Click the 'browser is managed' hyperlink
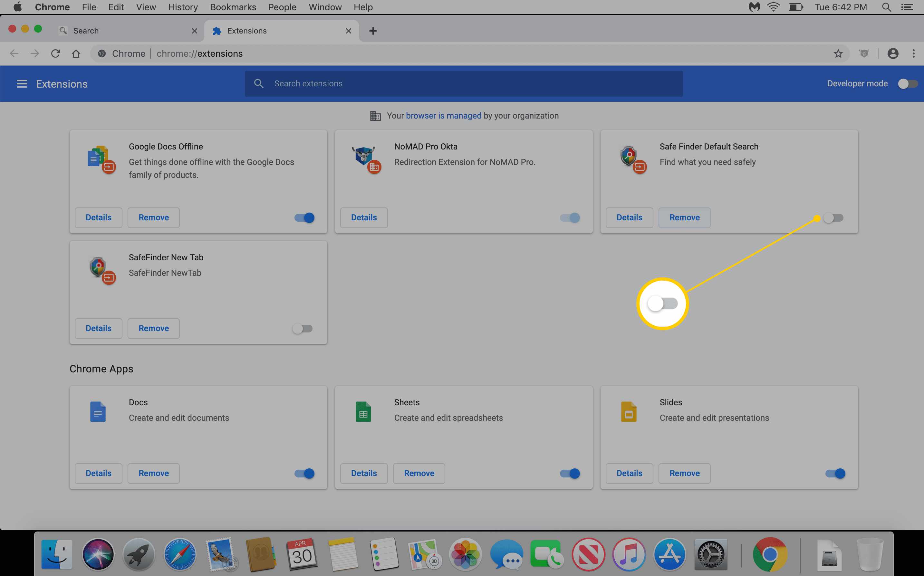The height and width of the screenshot is (576, 924). point(444,115)
